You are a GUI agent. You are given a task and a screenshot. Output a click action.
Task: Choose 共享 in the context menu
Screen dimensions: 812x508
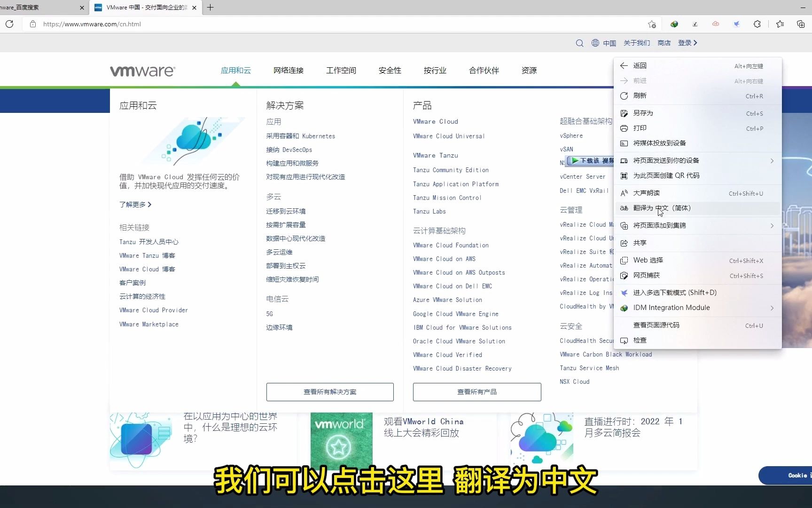click(697, 243)
